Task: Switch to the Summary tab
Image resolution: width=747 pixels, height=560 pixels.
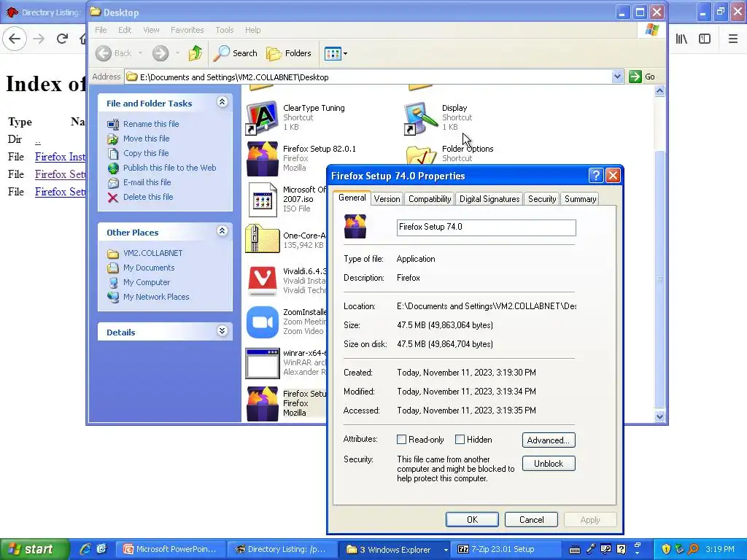Action: [580, 199]
